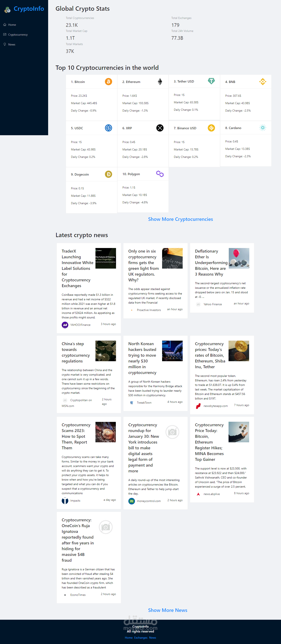The height and width of the screenshot is (644, 281).
Task: Open OneCoin's Ruja Ignatova headline
Action: [x=78, y=540]
